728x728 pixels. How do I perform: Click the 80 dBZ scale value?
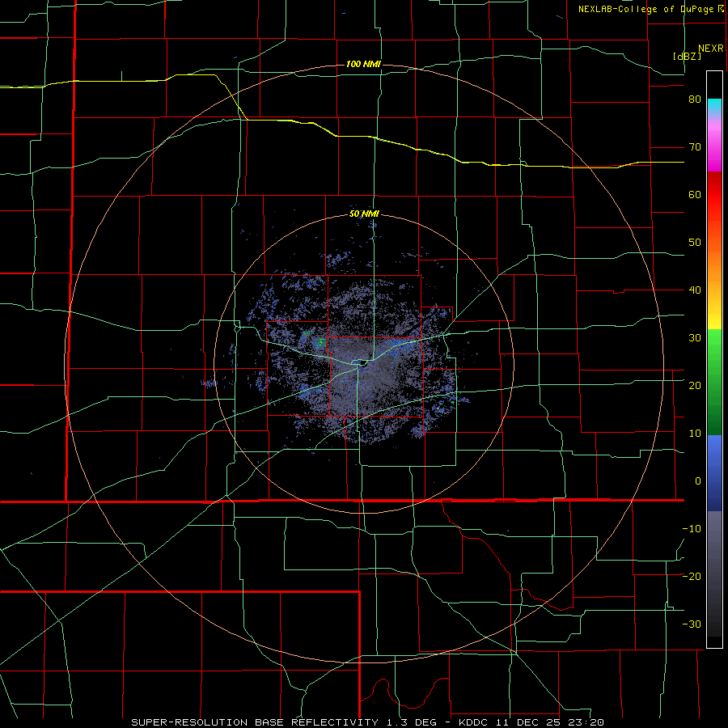tap(695, 99)
